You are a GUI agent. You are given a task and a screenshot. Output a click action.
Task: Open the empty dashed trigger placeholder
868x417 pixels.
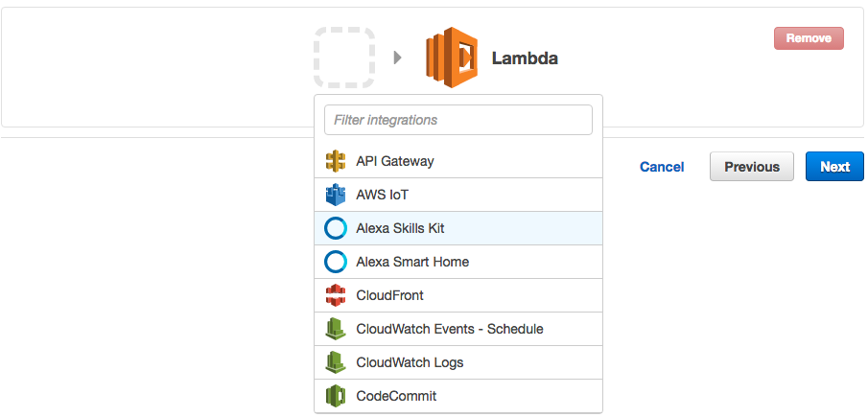tap(343, 58)
